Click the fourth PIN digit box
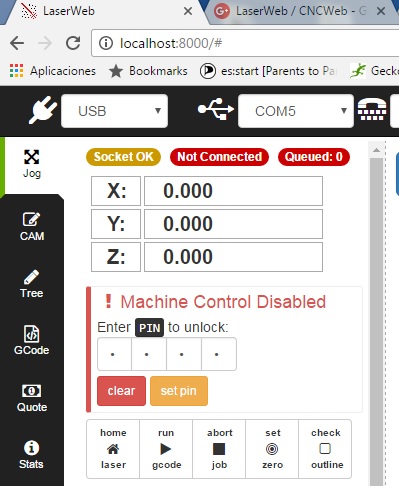Screen dimensions: 399x486 click(219, 354)
